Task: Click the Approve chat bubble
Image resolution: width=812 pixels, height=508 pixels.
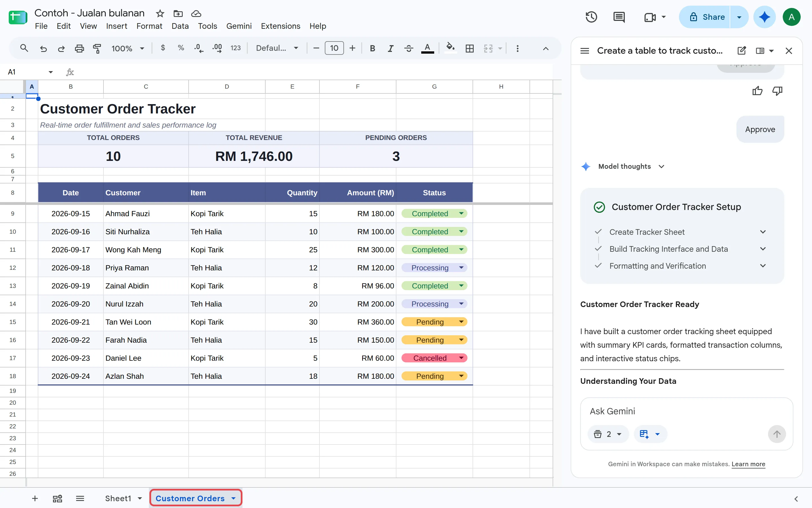Action: (x=760, y=129)
